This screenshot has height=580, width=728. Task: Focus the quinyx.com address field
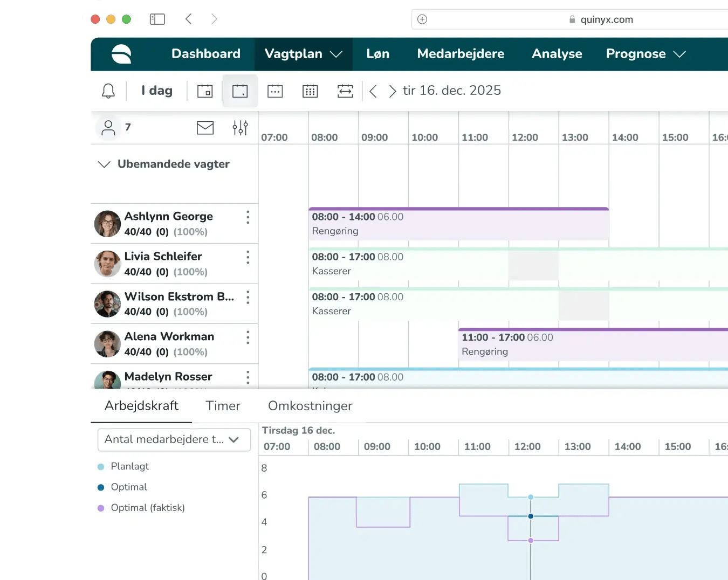tap(569, 19)
